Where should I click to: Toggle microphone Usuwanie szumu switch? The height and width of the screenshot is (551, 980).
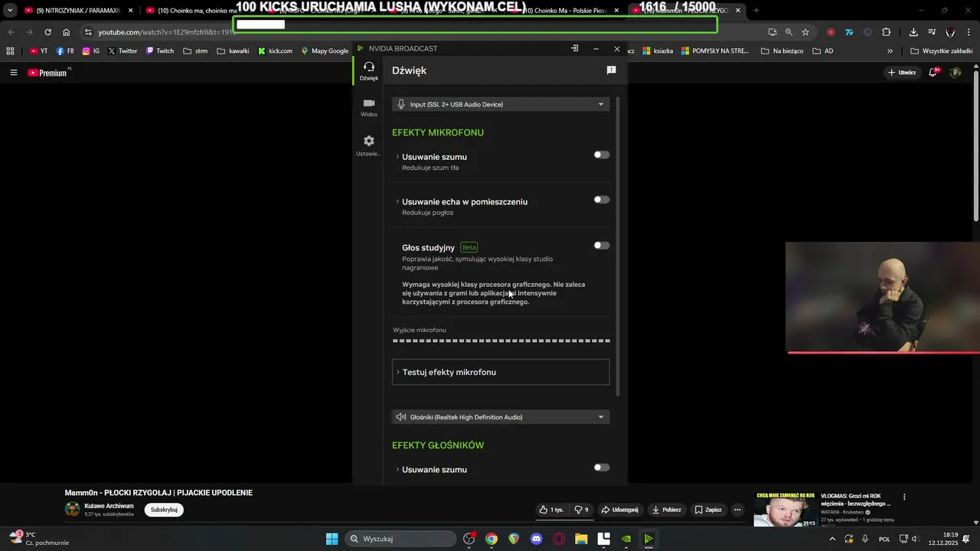coord(602,155)
